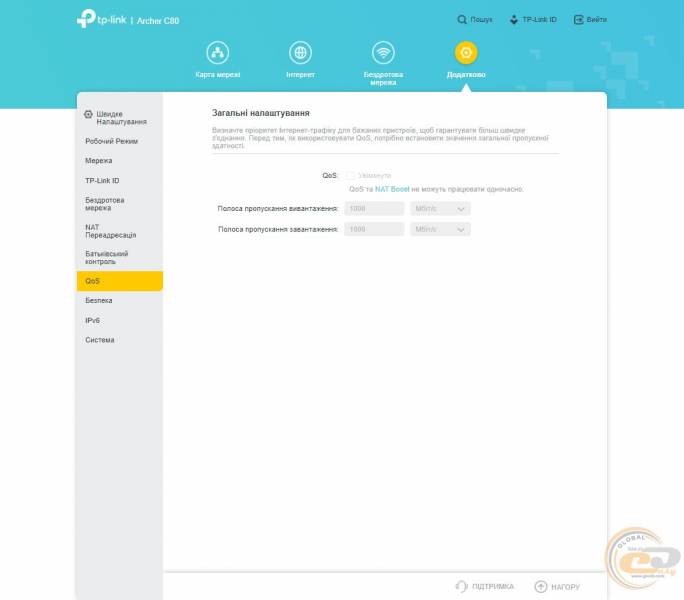Screen dimensions: 684x600
Task: Click the НАГОРУ back-to-top text
Action: [x=565, y=587]
